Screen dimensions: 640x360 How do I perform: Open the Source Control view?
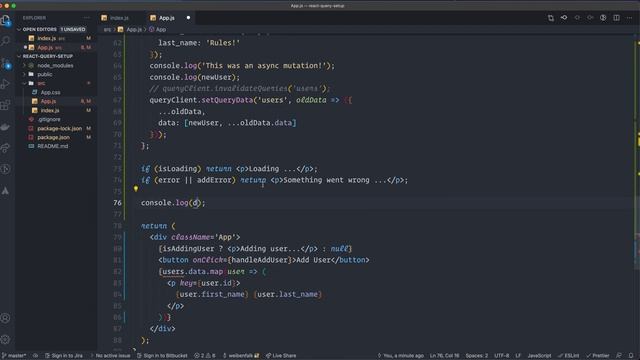point(6,63)
